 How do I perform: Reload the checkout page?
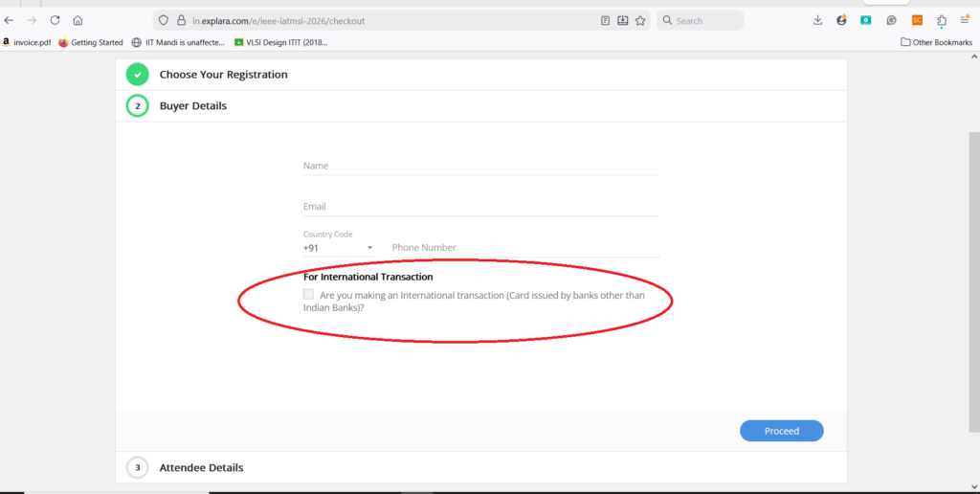tap(55, 20)
